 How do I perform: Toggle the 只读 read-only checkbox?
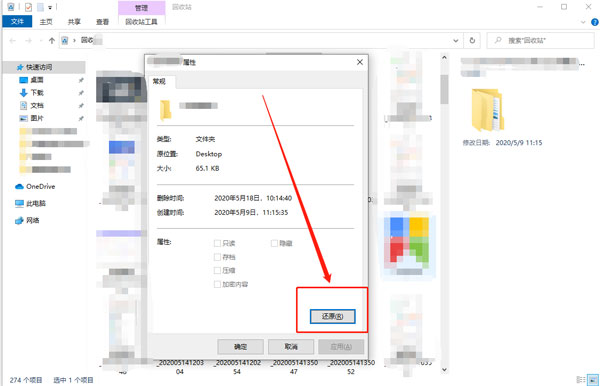[217, 243]
